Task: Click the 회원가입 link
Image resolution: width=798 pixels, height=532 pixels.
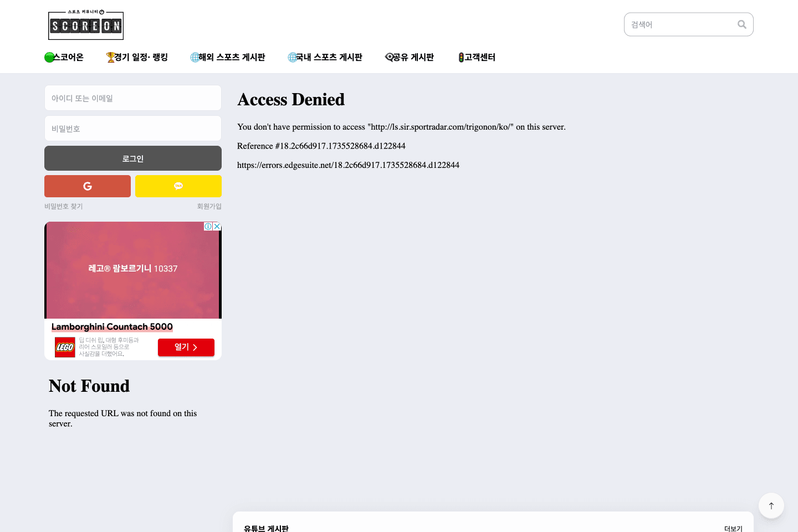Action: pyautogui.click(x=209, y=206)
